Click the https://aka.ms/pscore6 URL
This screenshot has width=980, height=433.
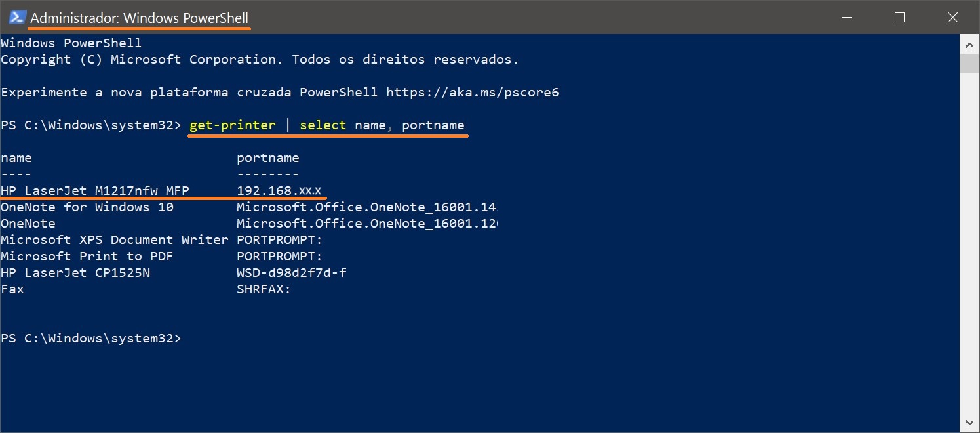(472, 93)
